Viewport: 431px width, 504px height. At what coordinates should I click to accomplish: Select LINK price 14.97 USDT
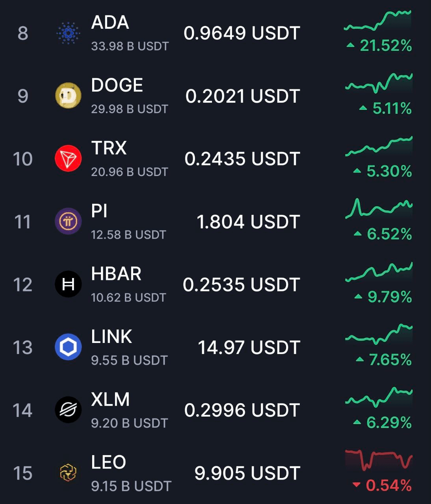(x=249, y=347)
